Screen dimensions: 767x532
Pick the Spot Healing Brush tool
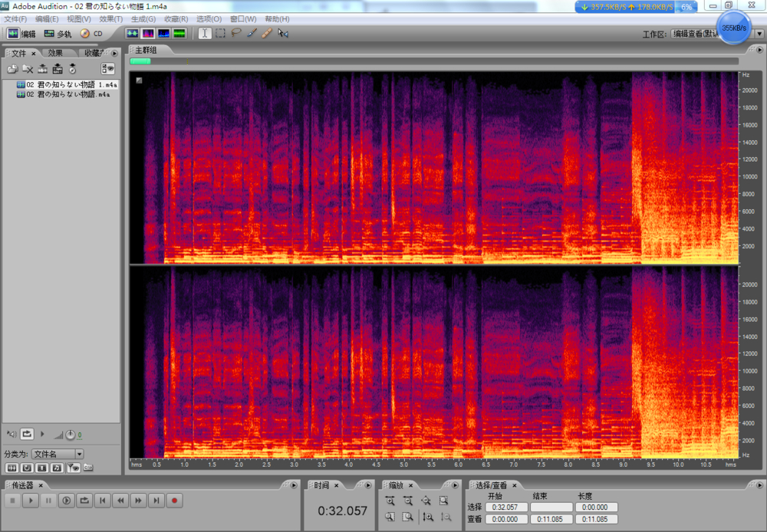tap(267, 34)
